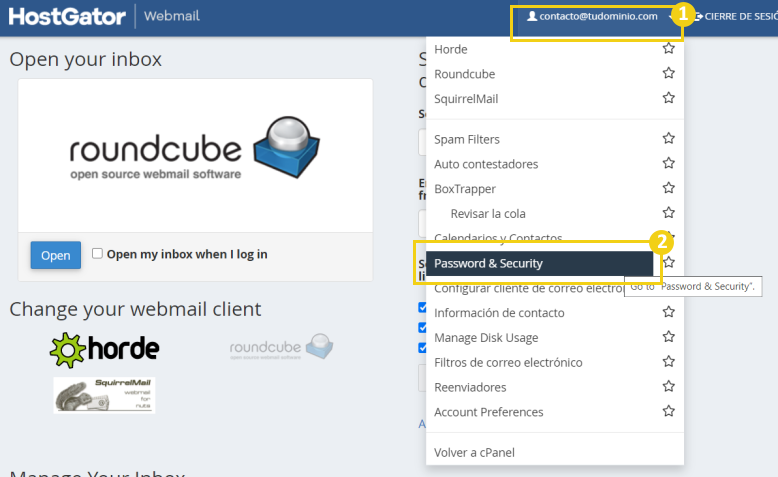Select SquirrelMail in the dropdown menu
This screenshot has width=778, height=477.
[x=466, y=99]
